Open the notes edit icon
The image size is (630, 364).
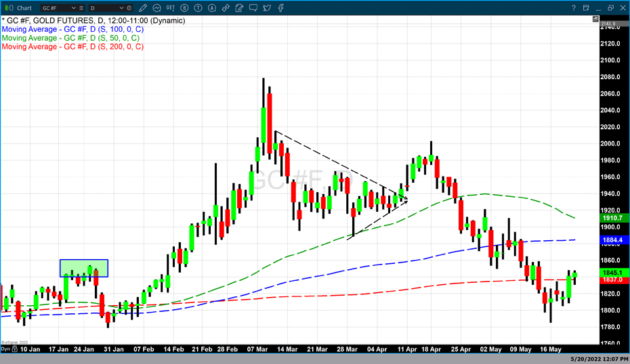click(240, 8)
